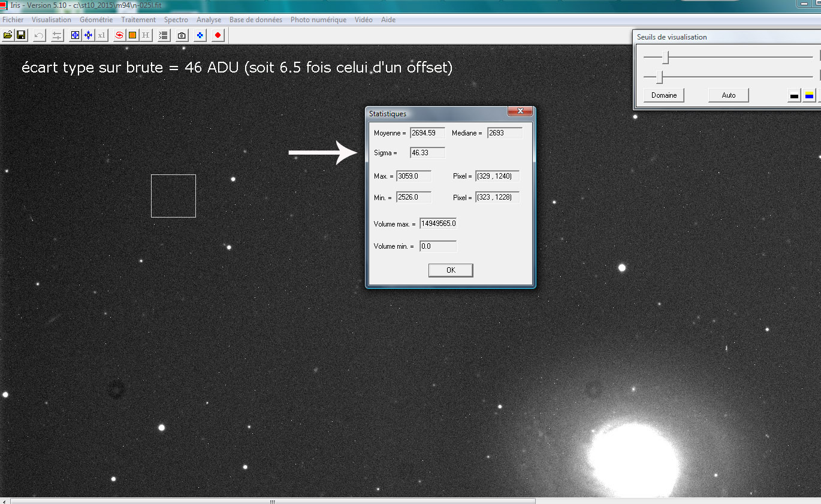
Task: Click the horizontal scrollbar thumb
Action: coord(272,501)
